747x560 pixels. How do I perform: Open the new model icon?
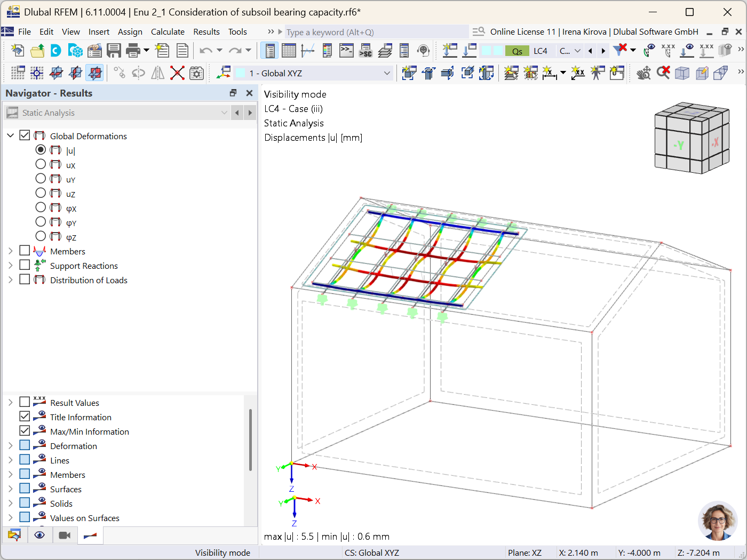pyautogui.click(x=17, y=50)
